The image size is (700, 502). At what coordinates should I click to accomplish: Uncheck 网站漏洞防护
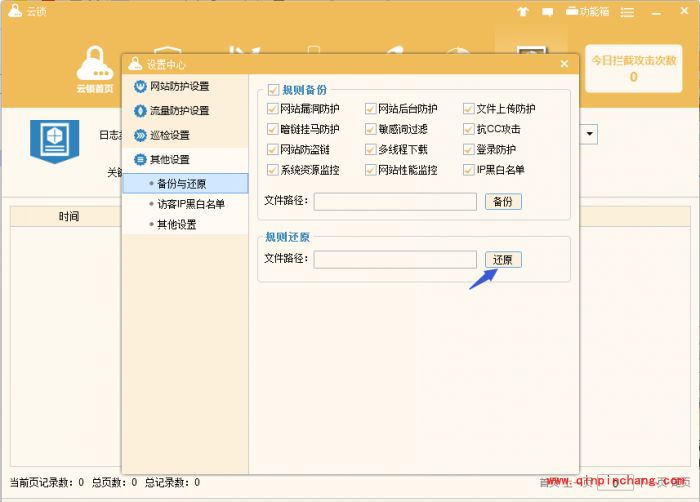point(272,109)
